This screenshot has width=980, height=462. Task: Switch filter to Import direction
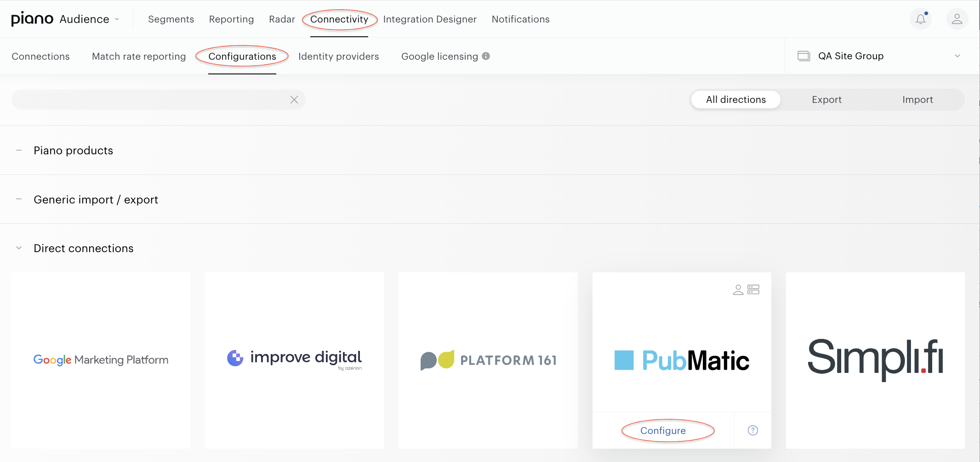(917, 100)
